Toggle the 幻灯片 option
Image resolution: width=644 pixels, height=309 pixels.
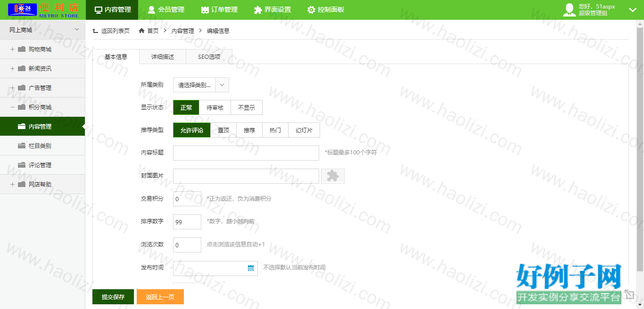point(304,130)
